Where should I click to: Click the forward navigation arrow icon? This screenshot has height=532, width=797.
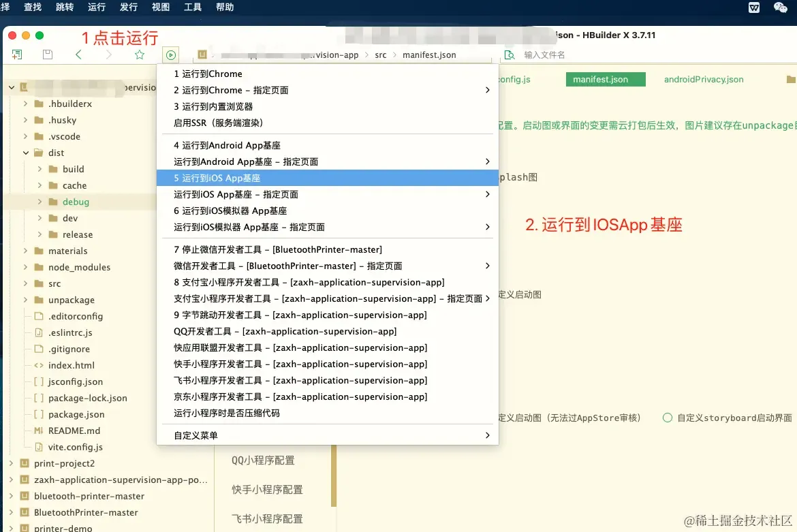pos(108,54)
